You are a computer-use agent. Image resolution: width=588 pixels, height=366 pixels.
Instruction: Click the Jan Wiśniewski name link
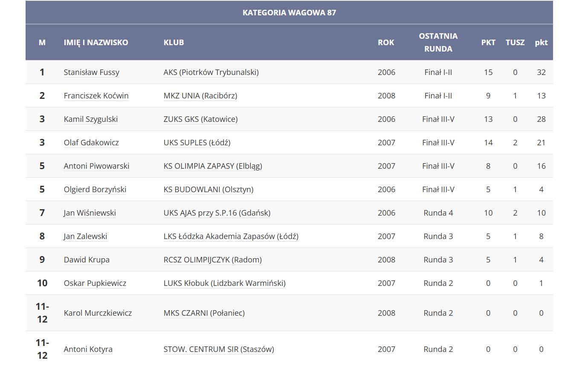[x=90, y=213]
